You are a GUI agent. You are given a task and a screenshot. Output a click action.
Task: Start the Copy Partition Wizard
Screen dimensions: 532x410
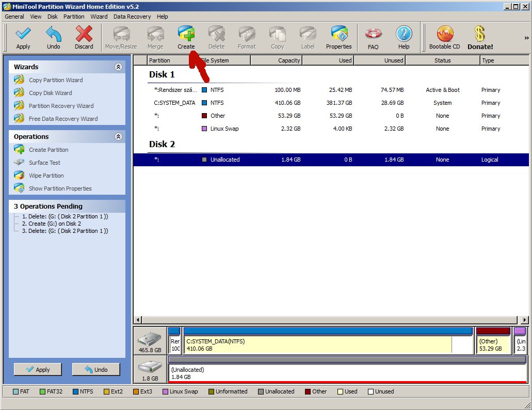click(56, 80)
